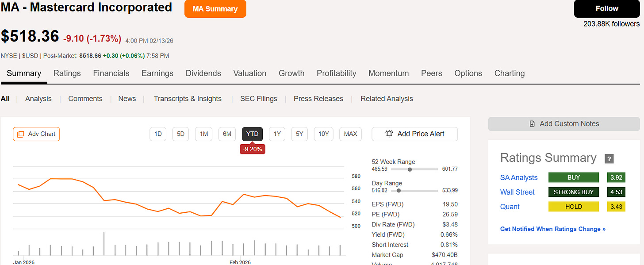Open the Profitability tab
The width and height of the screenshot is (644, 265).
337,73
